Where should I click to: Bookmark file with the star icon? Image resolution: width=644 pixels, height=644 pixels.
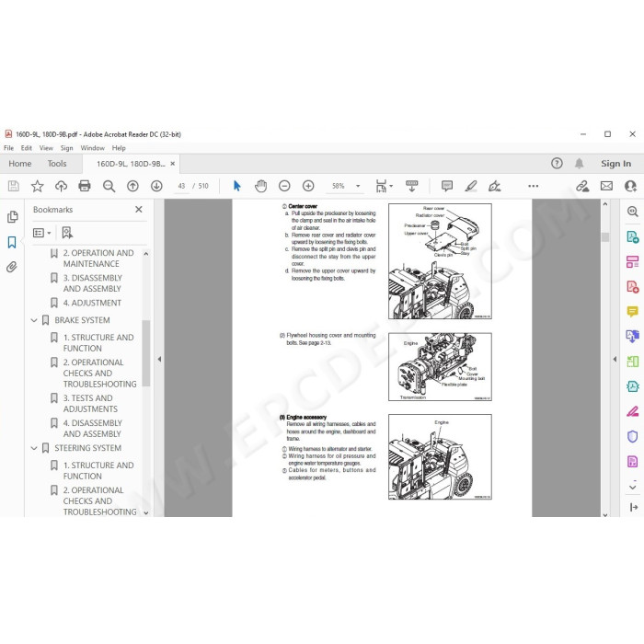point(37,186)
